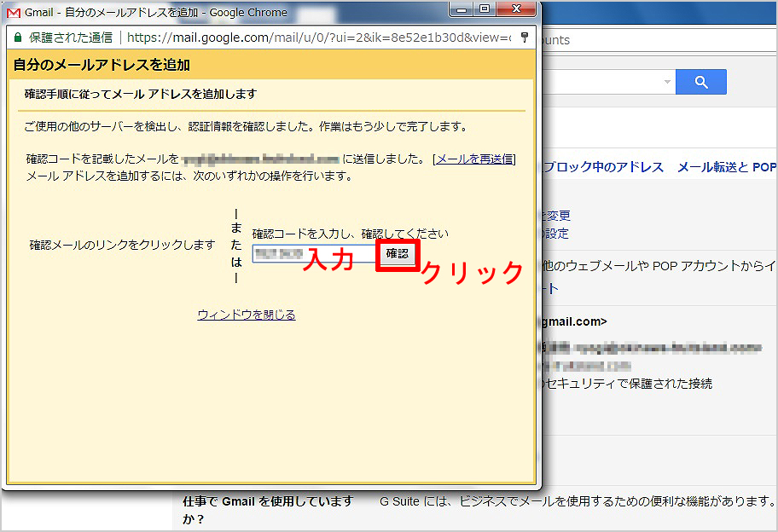Click the key icon in the popup address bar
Screen dimensions: 778x532
[x=524, y=38]
